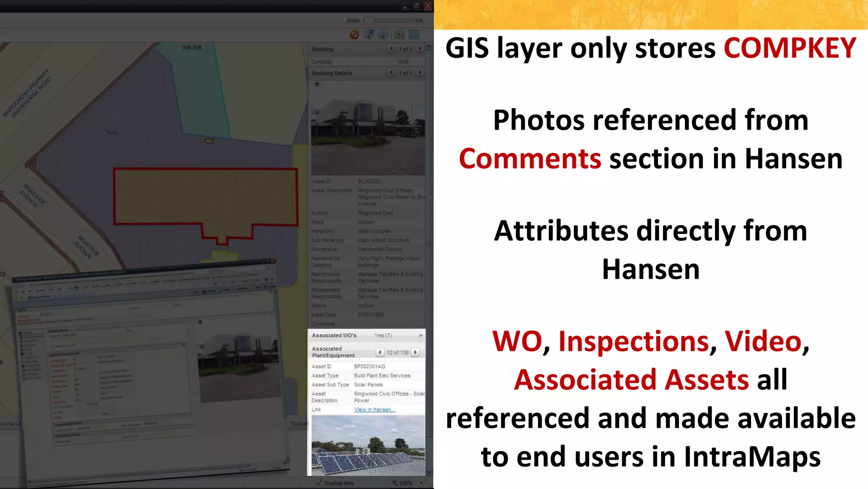Show previous Associated Plant/Equipment record

click(x=380, y=352)
